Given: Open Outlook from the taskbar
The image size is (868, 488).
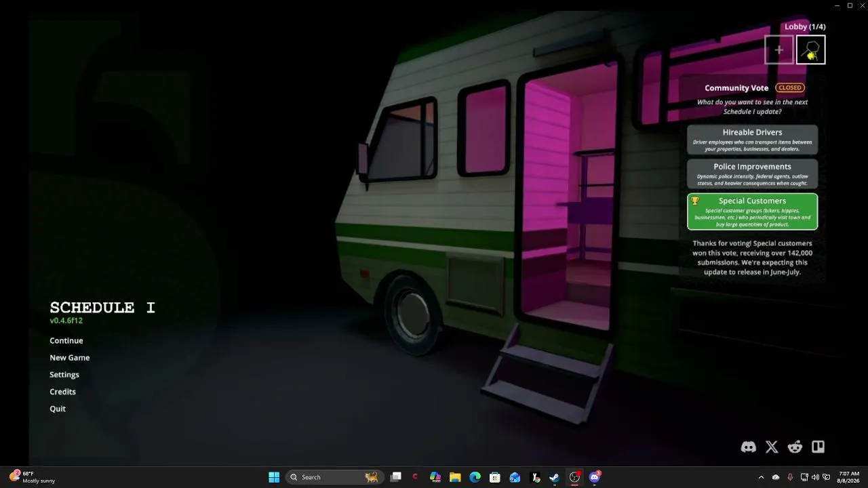Looking at the screenshot, I should [x=515, y=477].
